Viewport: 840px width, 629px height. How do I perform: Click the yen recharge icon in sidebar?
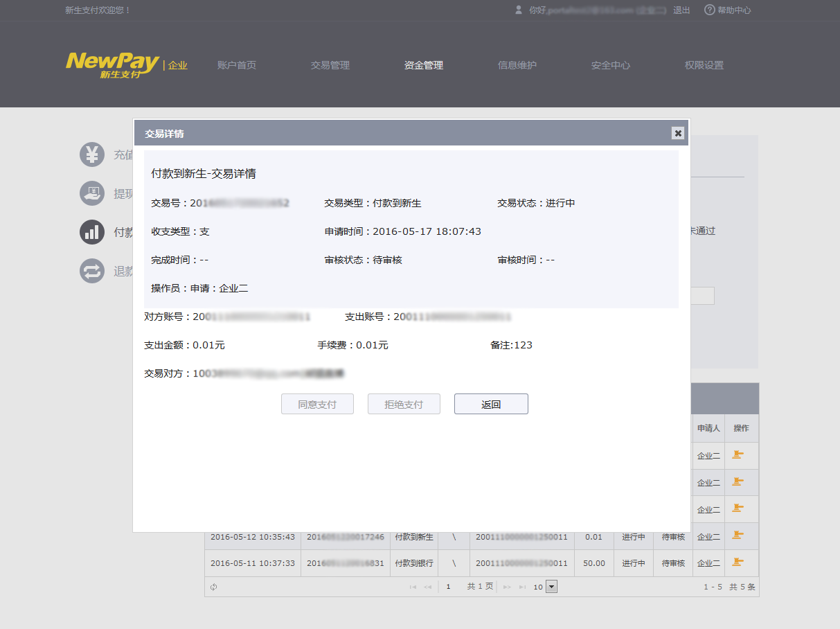[92, 154]
